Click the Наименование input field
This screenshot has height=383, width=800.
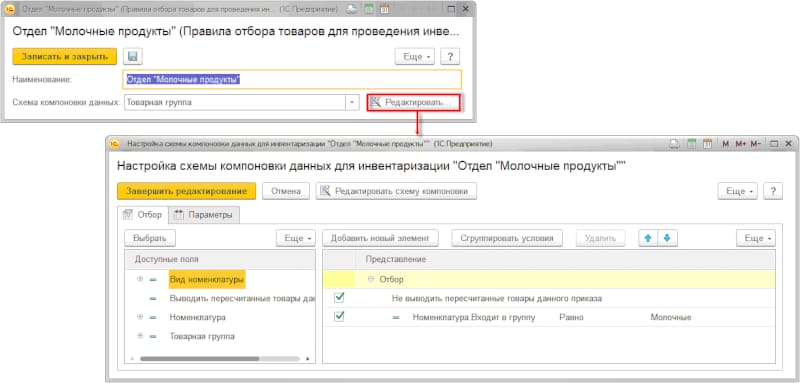point(292,80)
